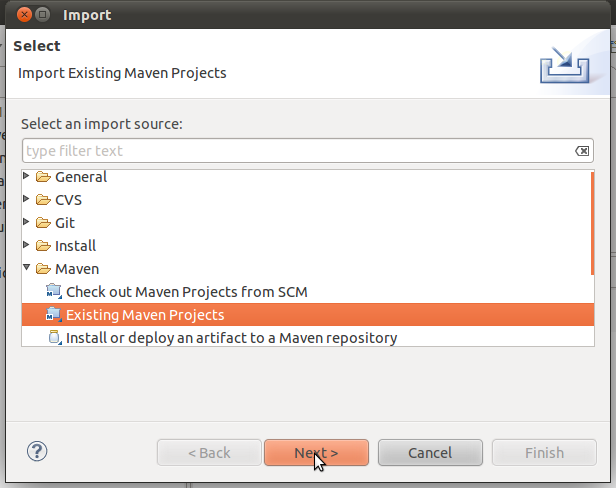Screen dimensions: 616x488
Task: Click the General folder icon
Action: 43,177
